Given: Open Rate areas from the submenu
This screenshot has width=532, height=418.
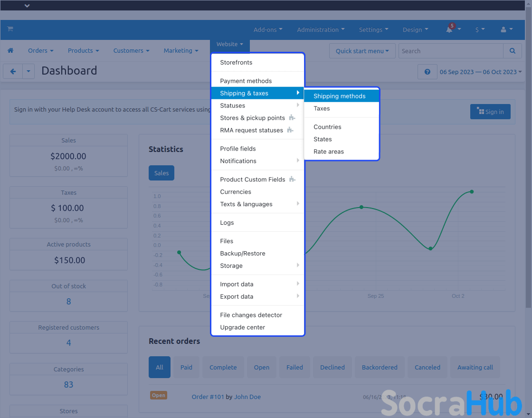Looking at the screenshot, I should point(328,152).
